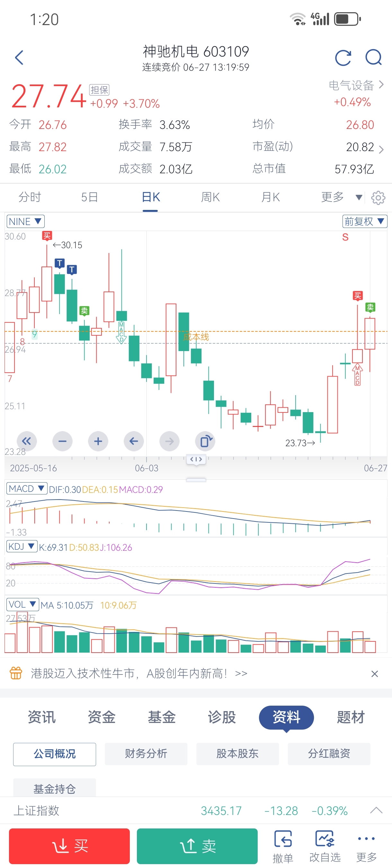Open the 资讯 tab
Image resolution: width=392 pixels, height=868 pixels.
[41, 717]
